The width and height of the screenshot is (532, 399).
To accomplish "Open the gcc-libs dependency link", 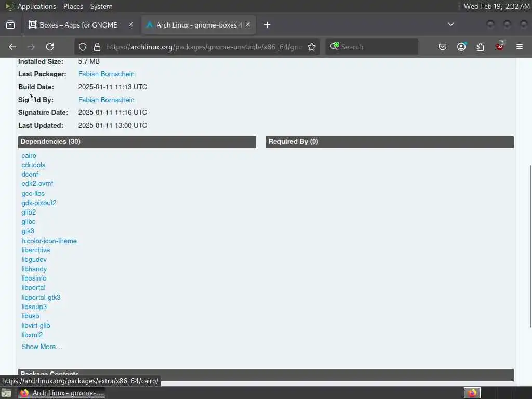I will (33, 193).
